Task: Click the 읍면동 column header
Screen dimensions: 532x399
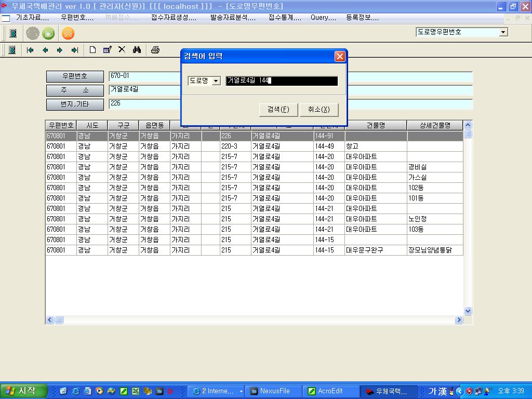Action: (154, 126)
